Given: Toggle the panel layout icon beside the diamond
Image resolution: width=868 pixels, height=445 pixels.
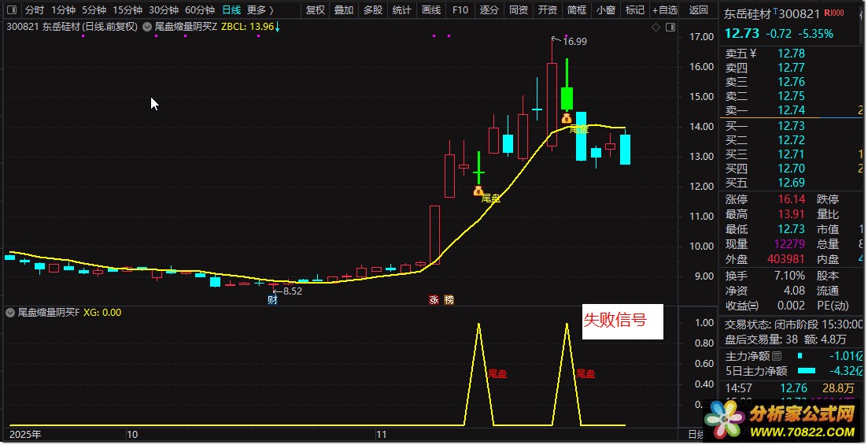Looking at the screenshot, I should (670, 27).
